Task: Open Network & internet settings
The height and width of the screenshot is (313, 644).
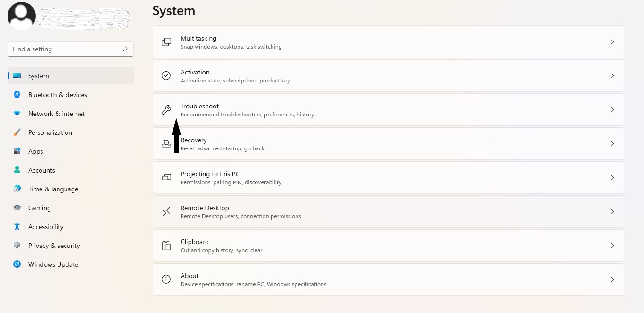Action: [x=57, y=114]
